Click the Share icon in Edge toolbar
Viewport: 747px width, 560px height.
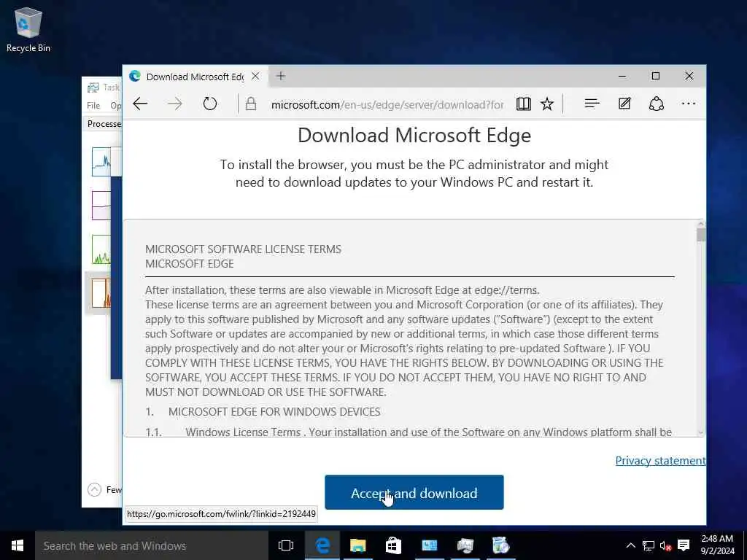click(657, 104)
